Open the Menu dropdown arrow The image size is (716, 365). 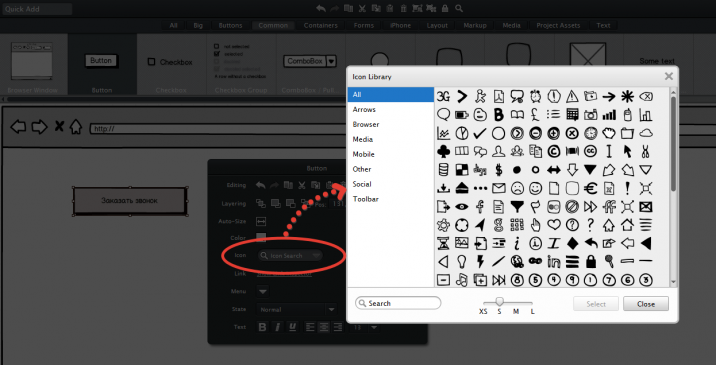[263, 291]
